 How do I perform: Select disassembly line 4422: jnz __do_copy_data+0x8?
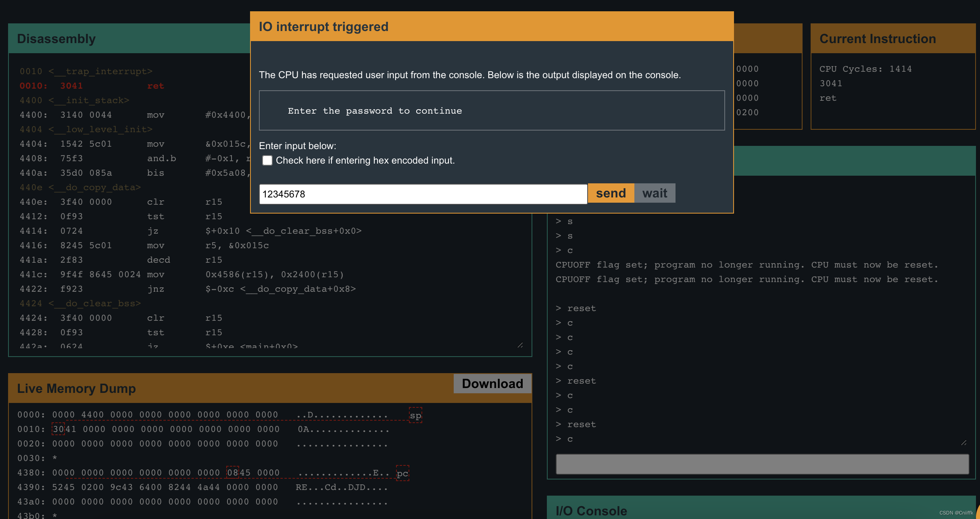[x=188, y=289]
